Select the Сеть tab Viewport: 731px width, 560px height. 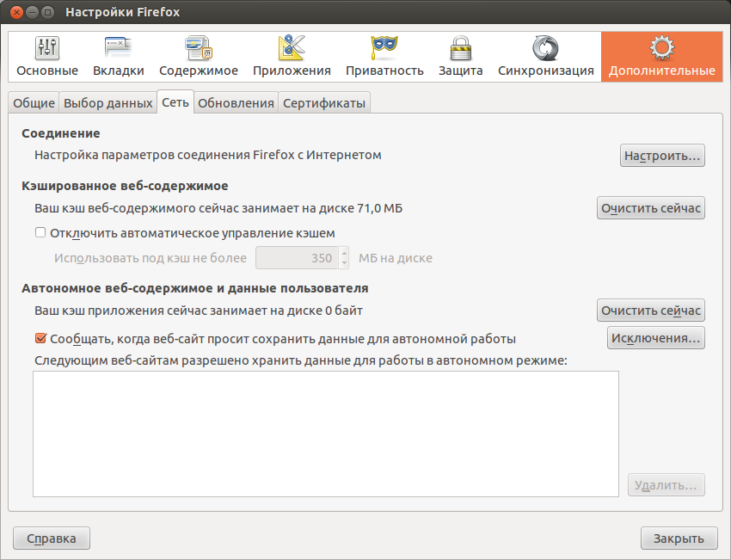[x=175, y=102]
